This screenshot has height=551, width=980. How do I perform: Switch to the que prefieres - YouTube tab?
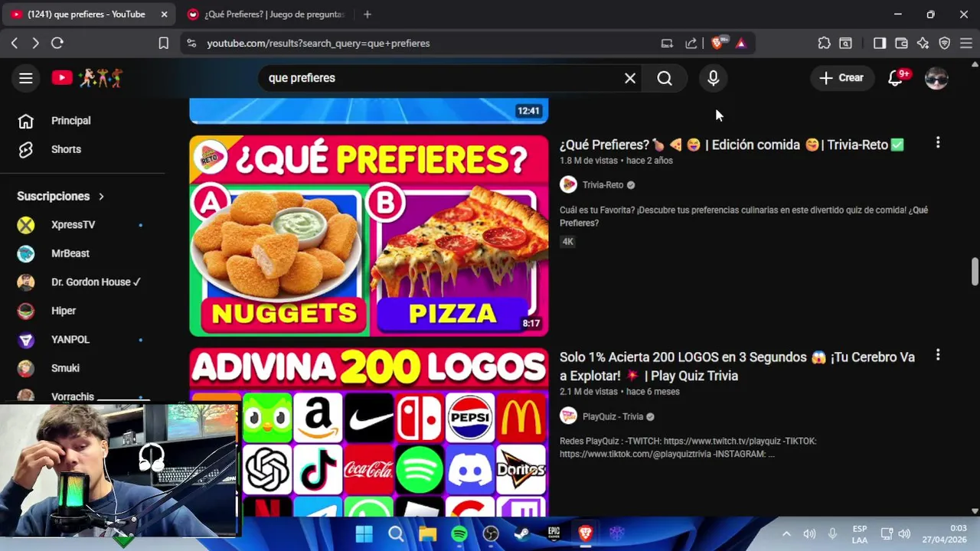(89, 15)
